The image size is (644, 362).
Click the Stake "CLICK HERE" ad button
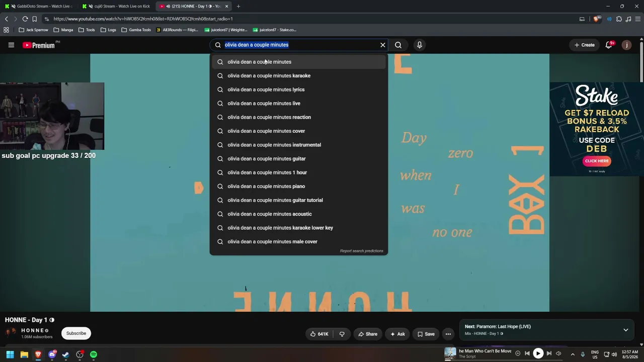[x=597, y=161]
